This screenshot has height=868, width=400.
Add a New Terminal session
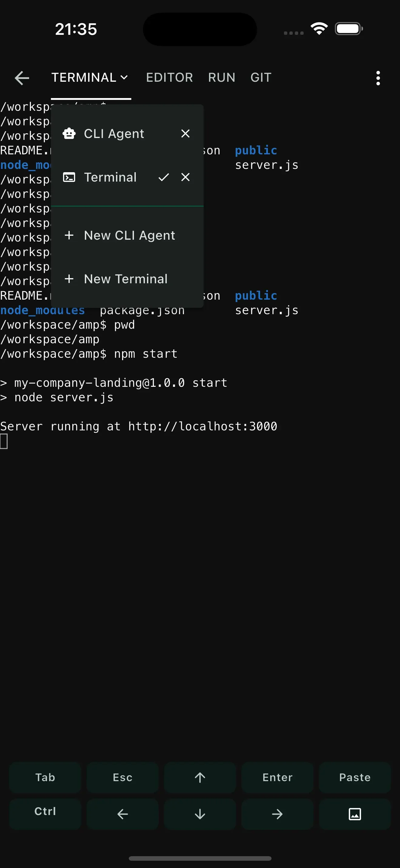click(x=125, y=279)
